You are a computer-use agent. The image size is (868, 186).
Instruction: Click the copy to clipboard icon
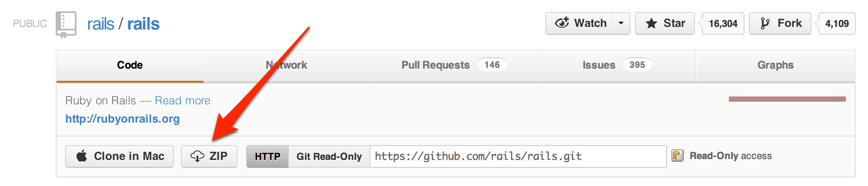coord(677,156)
